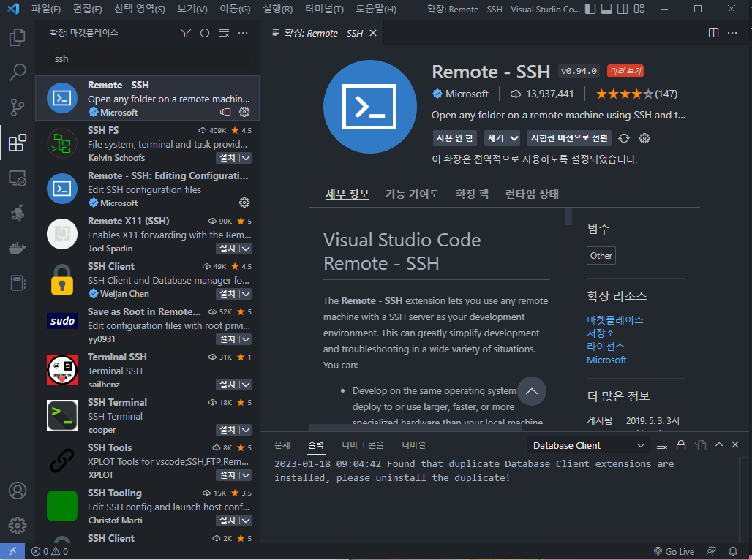Open the 편집(E) menu
Image resolution: width=752 pixels, height=560 pixels.
(x=87, y=9)
